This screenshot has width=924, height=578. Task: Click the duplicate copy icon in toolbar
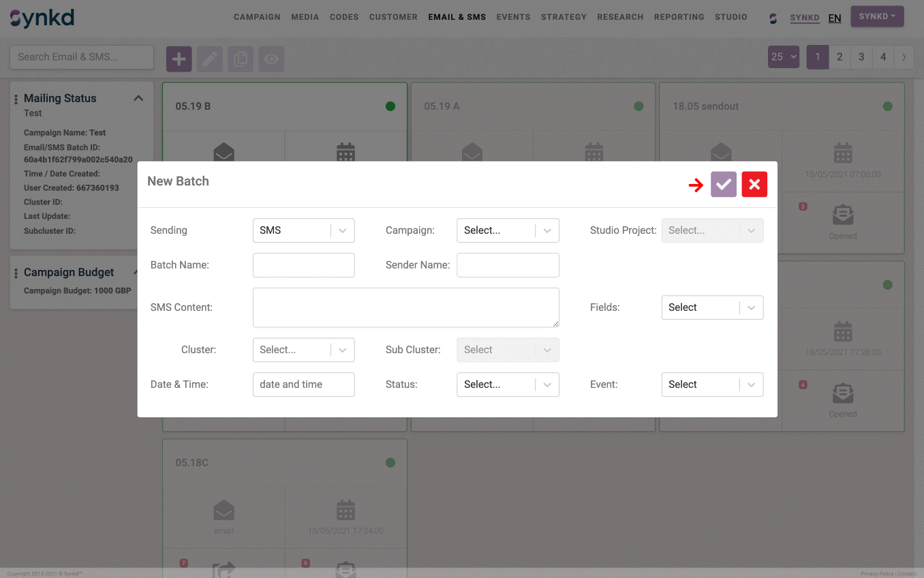(241, 59)
